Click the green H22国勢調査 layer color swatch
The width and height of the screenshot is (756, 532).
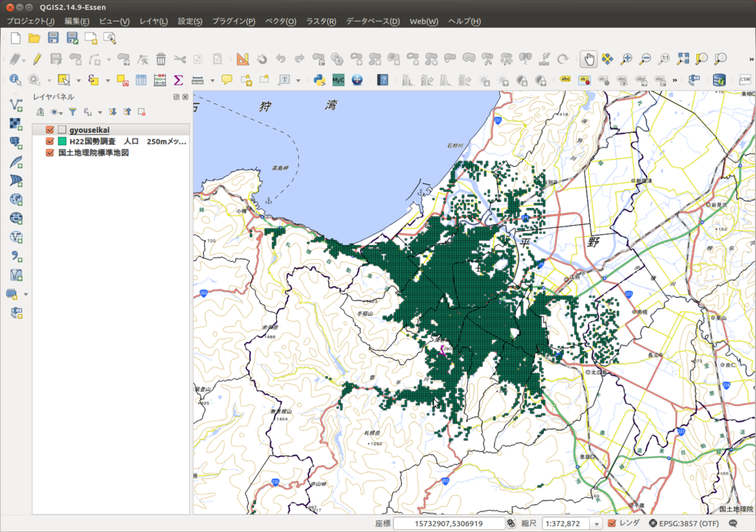tap(63, 141)
